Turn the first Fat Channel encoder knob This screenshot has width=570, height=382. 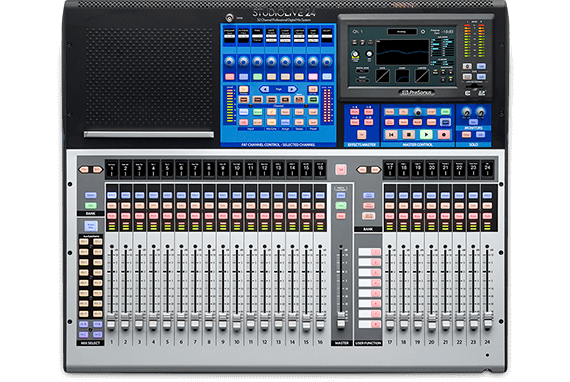(x=229, y=61)
